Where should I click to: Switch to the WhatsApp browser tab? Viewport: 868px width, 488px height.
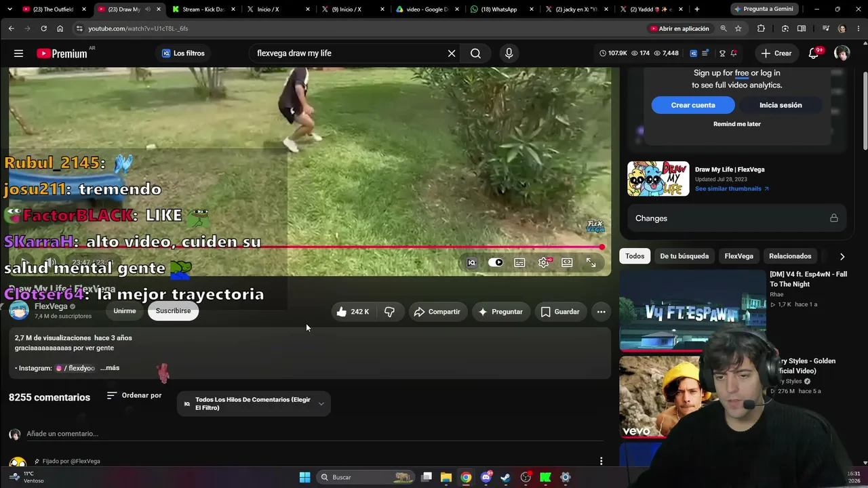pyautogui.click(x=501, y=9)
